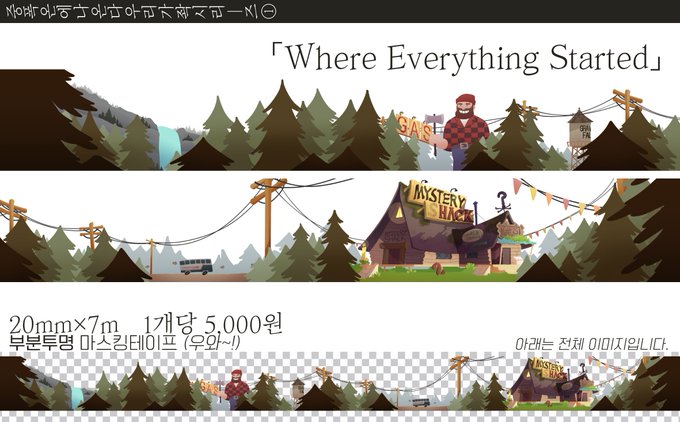
Task: Click the Mystery Shack in the bottom preview strip
Action: click(x=552, y=382)
